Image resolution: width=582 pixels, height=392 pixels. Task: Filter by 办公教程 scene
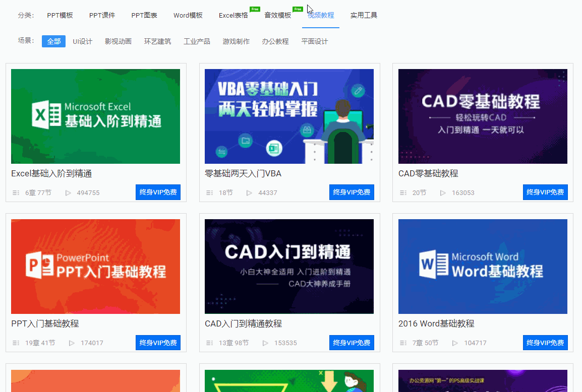pyautogui.click(x=275, y=41)
